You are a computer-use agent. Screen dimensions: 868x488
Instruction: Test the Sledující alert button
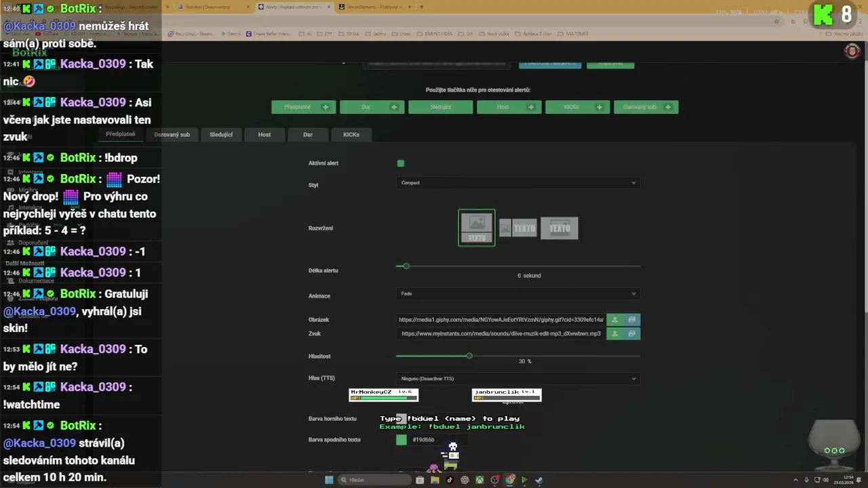coord(441,107)
